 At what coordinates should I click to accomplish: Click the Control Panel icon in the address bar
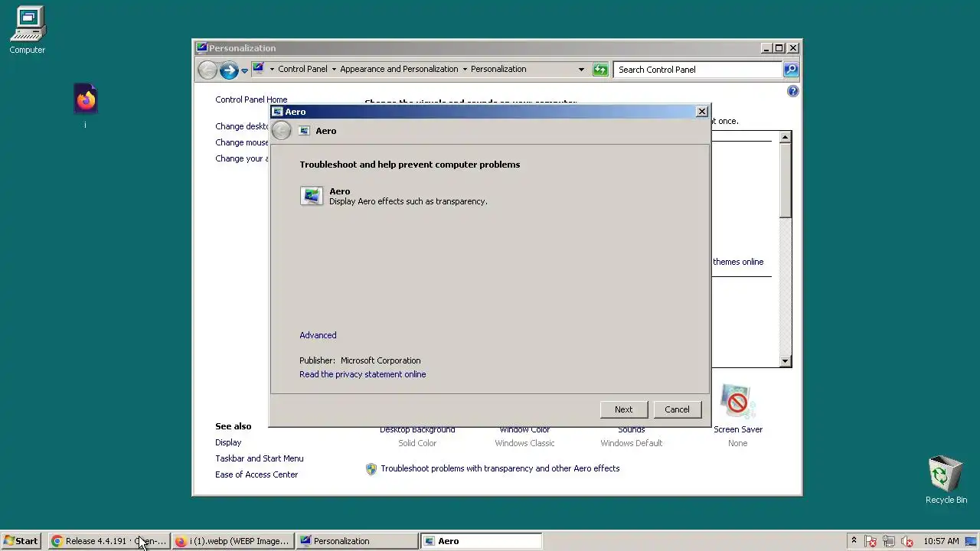[258, 68]
